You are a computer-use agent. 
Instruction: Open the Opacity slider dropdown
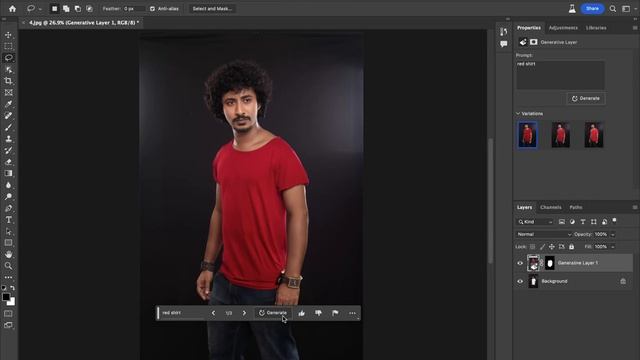613,235
